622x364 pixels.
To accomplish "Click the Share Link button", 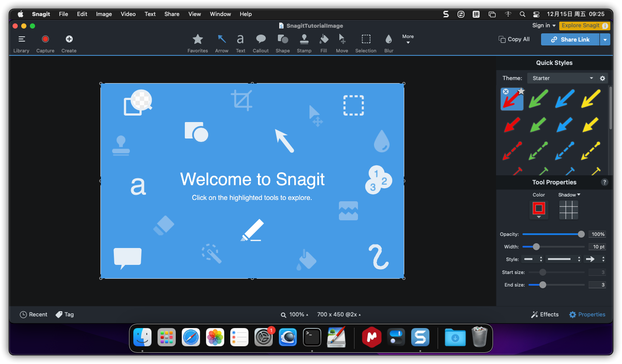I will [570, 39].
